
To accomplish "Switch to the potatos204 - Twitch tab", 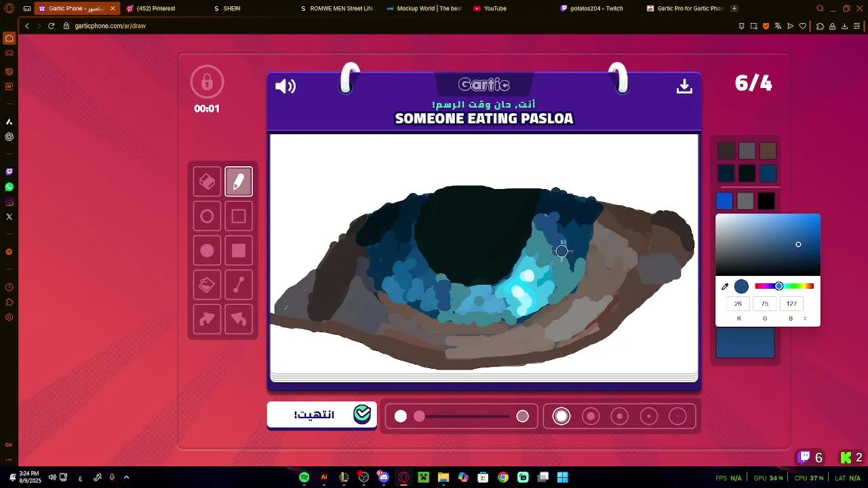I will click(597, 8).
